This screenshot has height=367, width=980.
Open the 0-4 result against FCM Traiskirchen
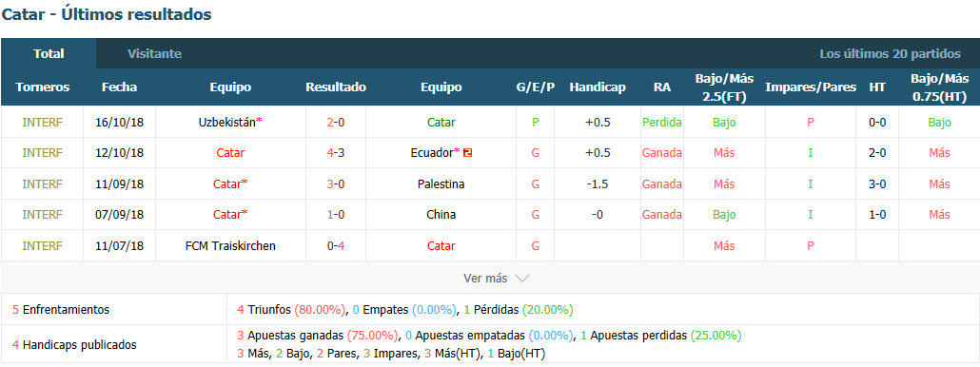tap(336, 246)
